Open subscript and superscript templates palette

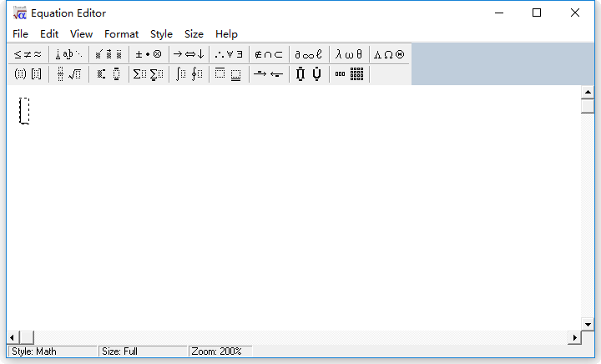[x=109, y=74]
